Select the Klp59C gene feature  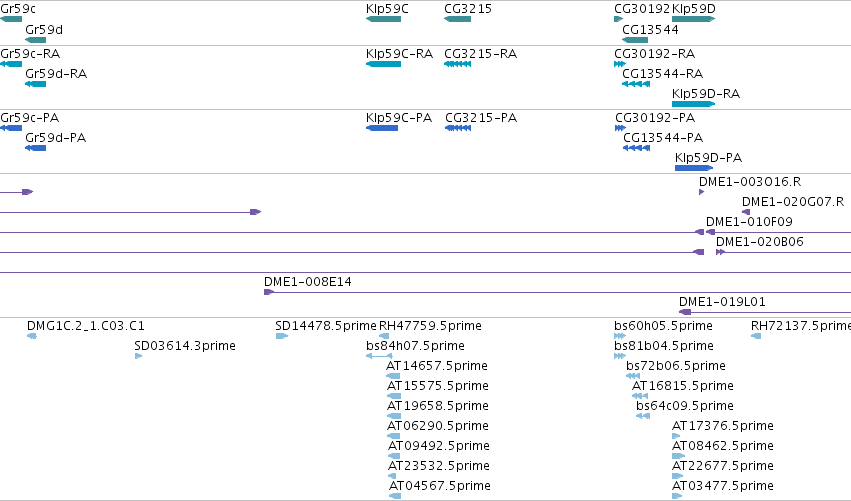[383, 19]
